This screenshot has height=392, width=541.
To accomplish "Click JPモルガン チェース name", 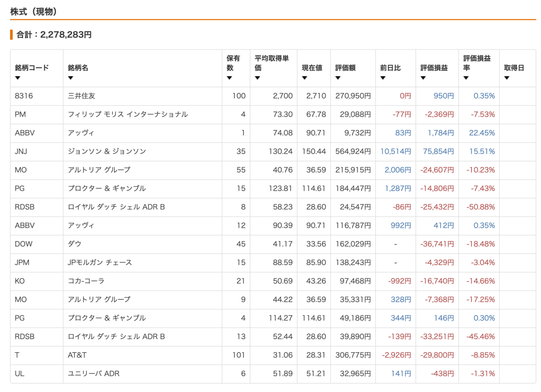I will pyautogui.click(x=100, y=262).
